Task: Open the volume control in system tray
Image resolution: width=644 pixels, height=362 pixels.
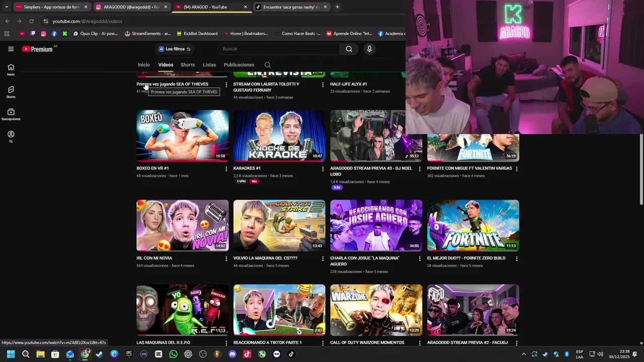Action: [600, 354]
